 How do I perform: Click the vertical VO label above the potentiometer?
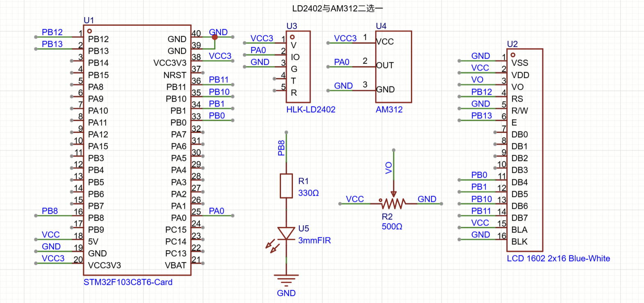click(x=389, y=168)
